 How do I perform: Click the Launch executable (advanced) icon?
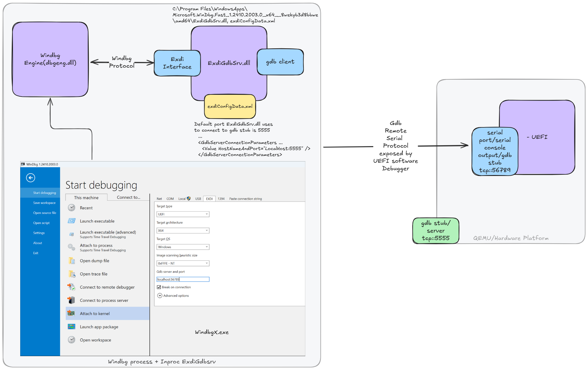pyautogui.click(x=72, y=234)
